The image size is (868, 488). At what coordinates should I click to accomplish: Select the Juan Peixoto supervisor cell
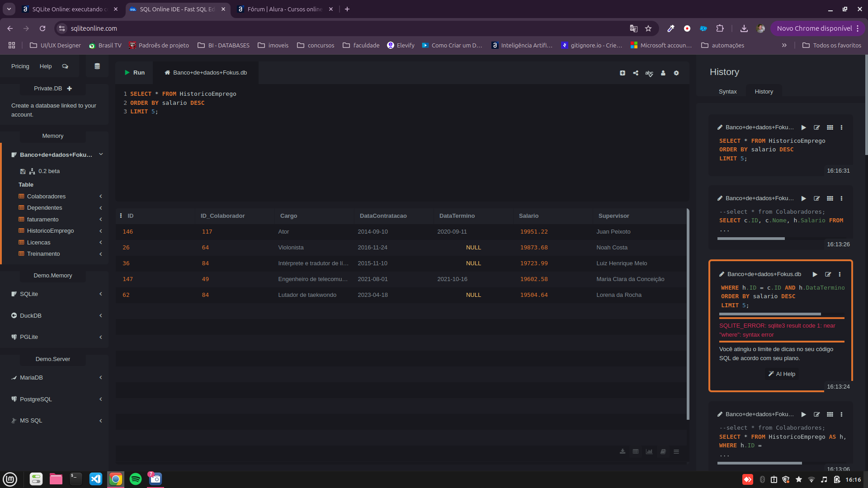coord(613,232)
